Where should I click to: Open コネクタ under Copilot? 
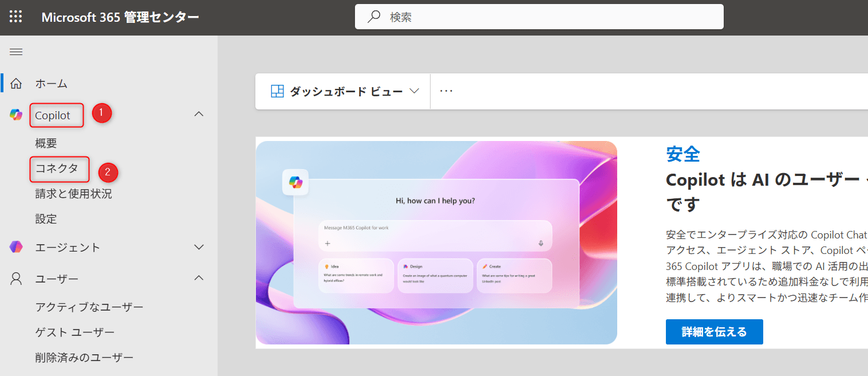57,169
